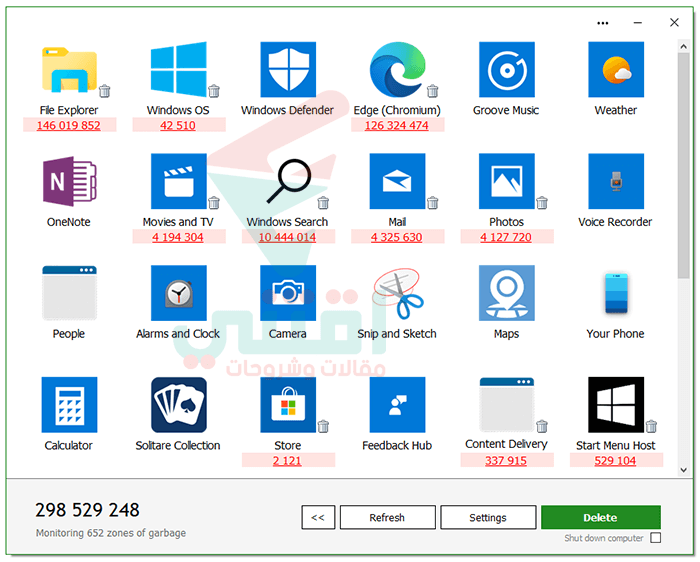Select the Snip and Sketch icon
The height and width of the screenshot is (562, 700).
tap(397, 293)
